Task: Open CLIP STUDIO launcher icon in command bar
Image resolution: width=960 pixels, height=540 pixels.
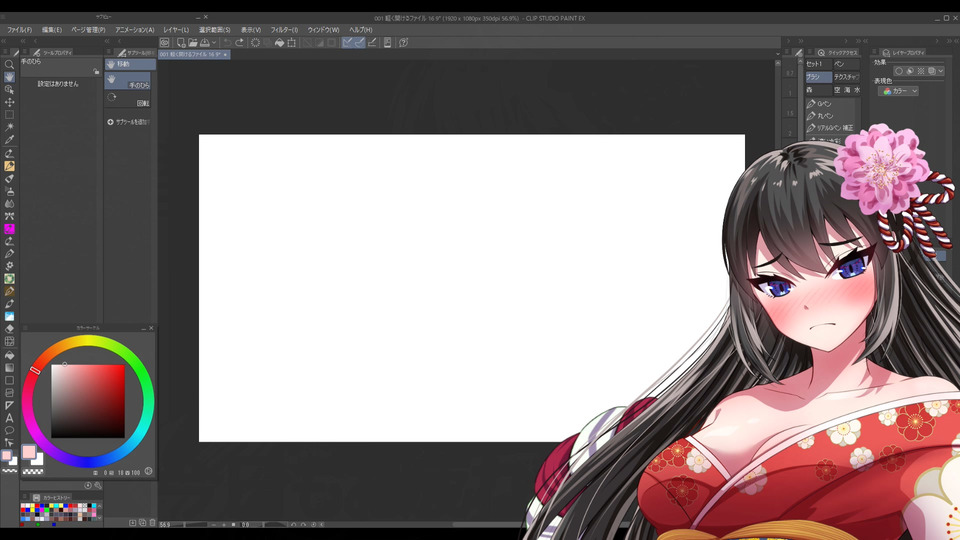Action: (x=165, y=42)
